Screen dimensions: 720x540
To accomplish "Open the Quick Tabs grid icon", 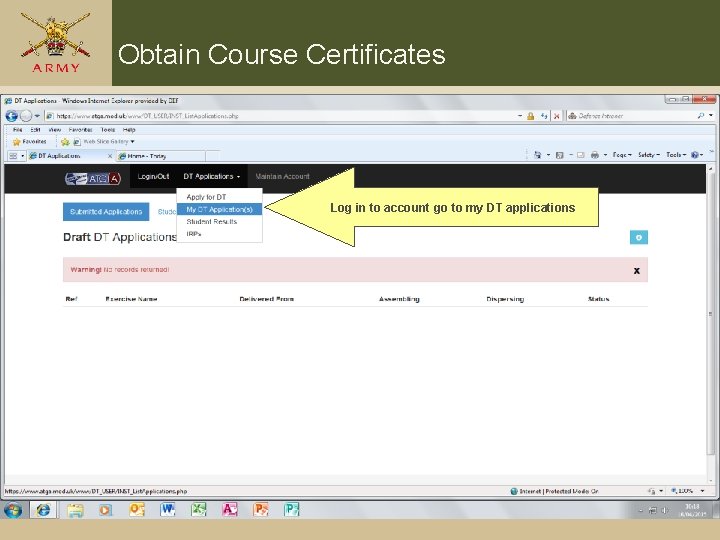I will tap(13, 156).
